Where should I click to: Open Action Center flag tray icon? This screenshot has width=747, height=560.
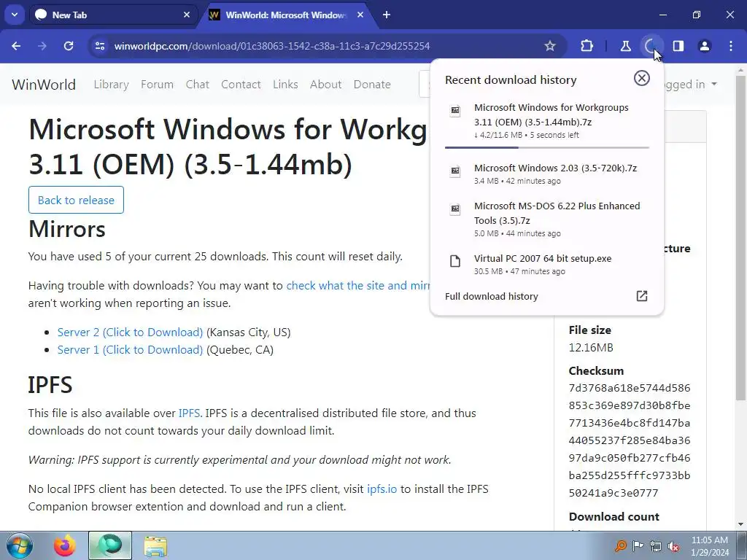638,545
